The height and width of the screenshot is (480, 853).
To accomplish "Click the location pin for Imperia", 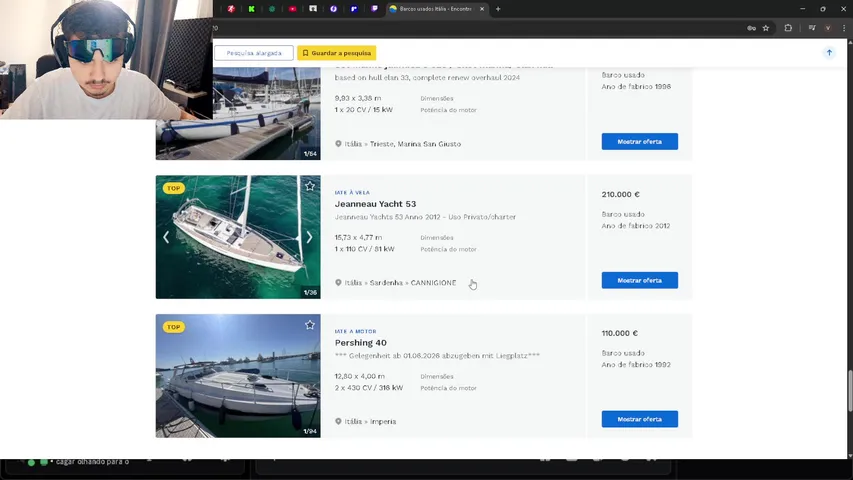I will (338, 421).
